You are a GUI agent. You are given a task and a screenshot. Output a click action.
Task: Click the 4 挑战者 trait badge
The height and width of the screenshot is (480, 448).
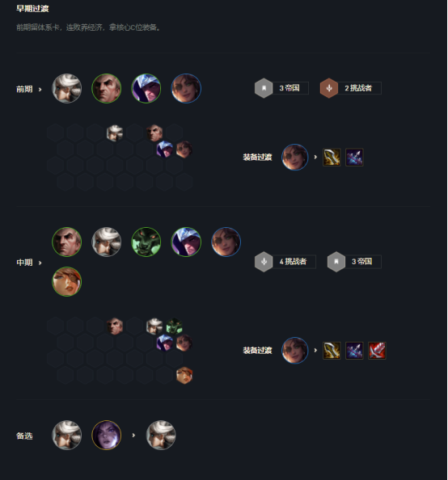pos(285,262)
